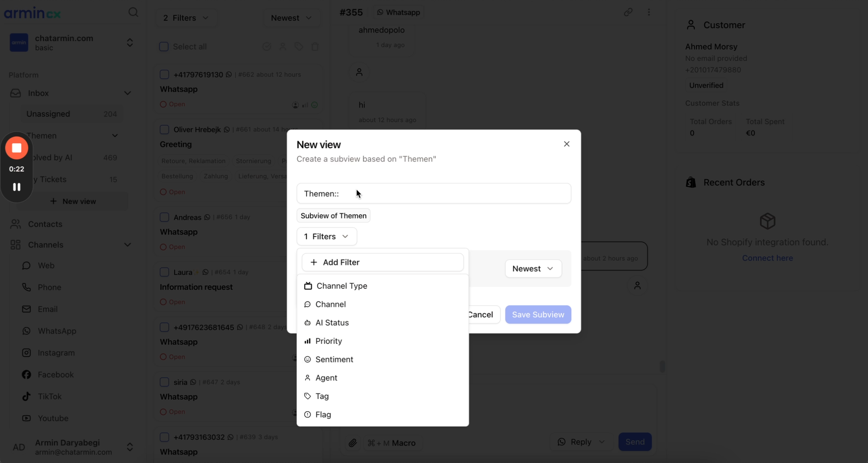Screen dimensions: 868x463
Task: Select Channel Type from the filter list
Action: [341, 286]
